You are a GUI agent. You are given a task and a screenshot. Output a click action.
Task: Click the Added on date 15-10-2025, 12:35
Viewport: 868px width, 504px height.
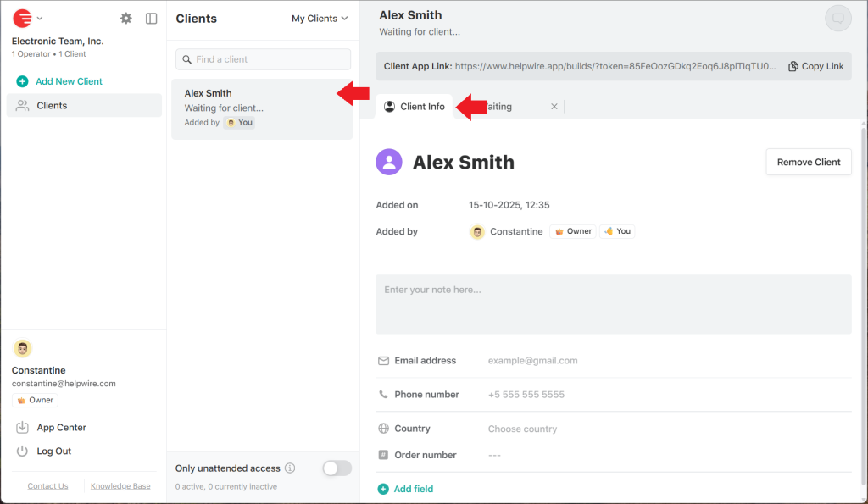coord(509,205)
